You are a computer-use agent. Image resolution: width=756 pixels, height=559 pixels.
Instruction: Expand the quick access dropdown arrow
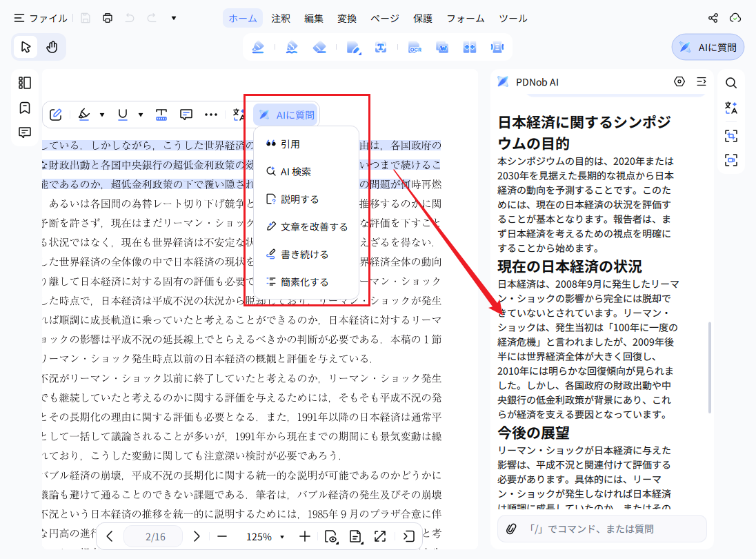(174, 19)
